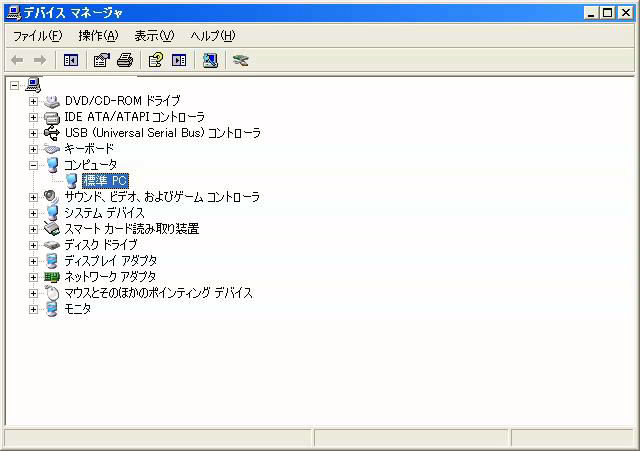Viewport: 640px width, 451px height.
Task: Expand the モニタ node
Action: (x=33, y=309)
